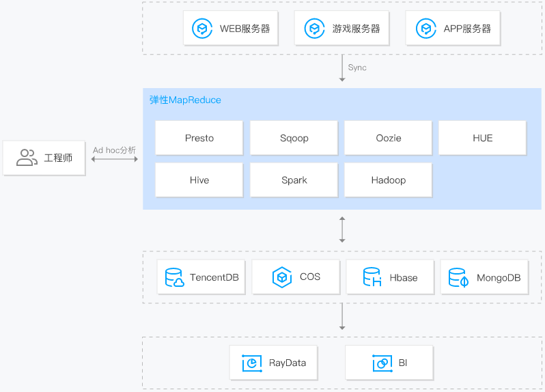Click the 游戏服务器 text label
The width and height of the screenshot is (545, 392).
(356, 29)
